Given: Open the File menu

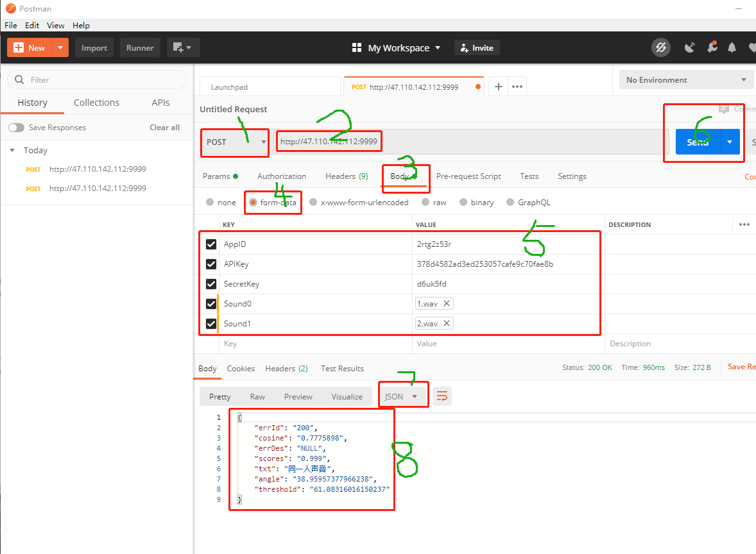Looking at the screenshot, I should (11, 26).
